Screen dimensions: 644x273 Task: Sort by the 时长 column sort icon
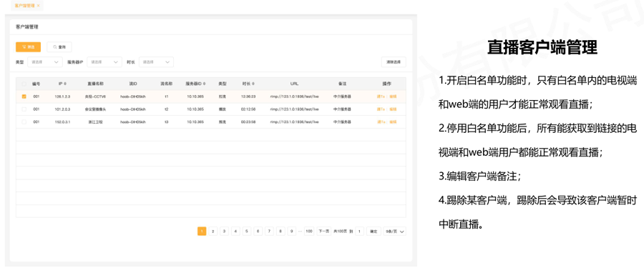tap(253, 84)
